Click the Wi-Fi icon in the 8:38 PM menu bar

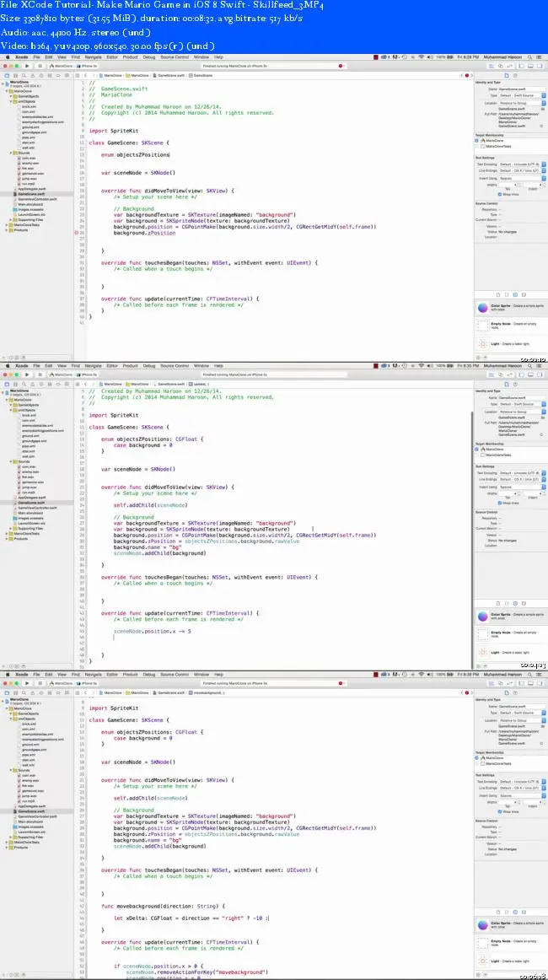point(422,675)
